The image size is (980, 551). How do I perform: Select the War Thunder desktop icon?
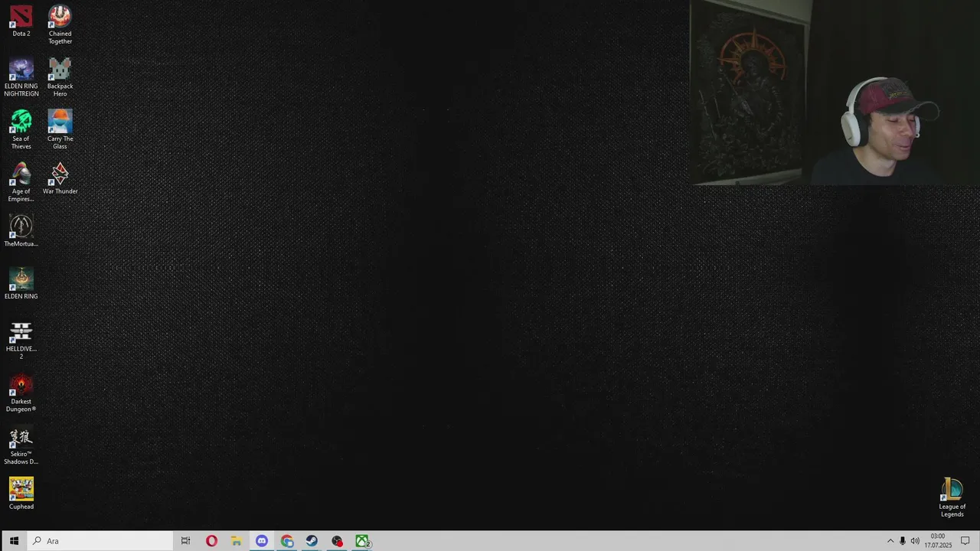click(x=60, y=179)
